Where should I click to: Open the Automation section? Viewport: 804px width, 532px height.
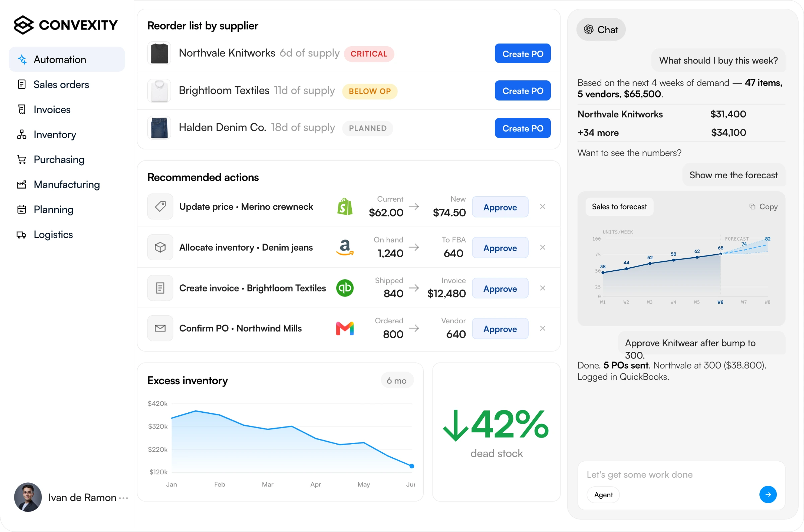click(x=66, y=59)
